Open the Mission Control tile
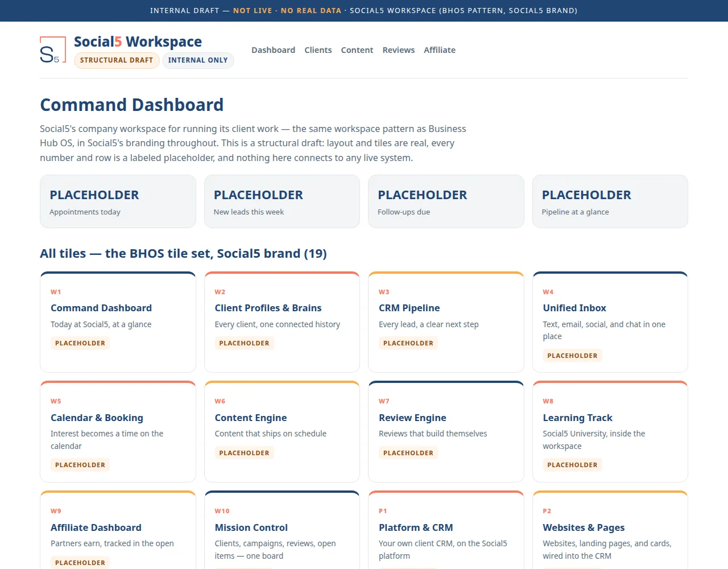Image resolution: width=728 pixels, height=569 pixels. [282, 530]
